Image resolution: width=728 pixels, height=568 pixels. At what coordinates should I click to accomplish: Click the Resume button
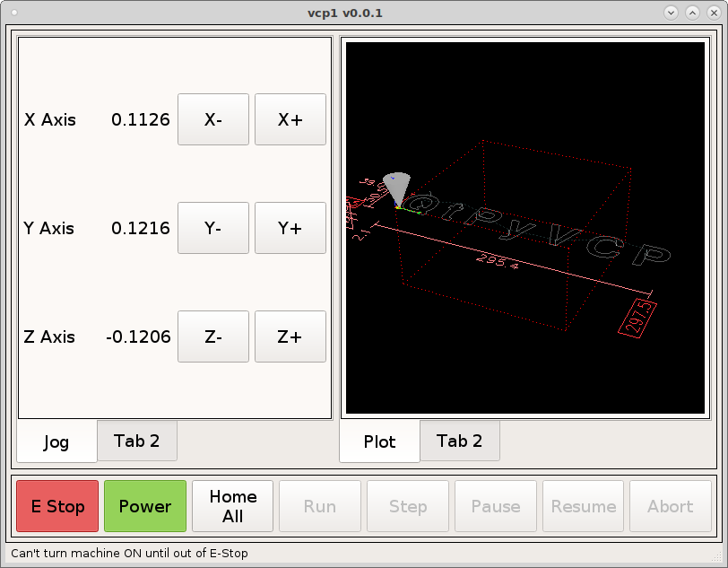click(x=583, y=506)
